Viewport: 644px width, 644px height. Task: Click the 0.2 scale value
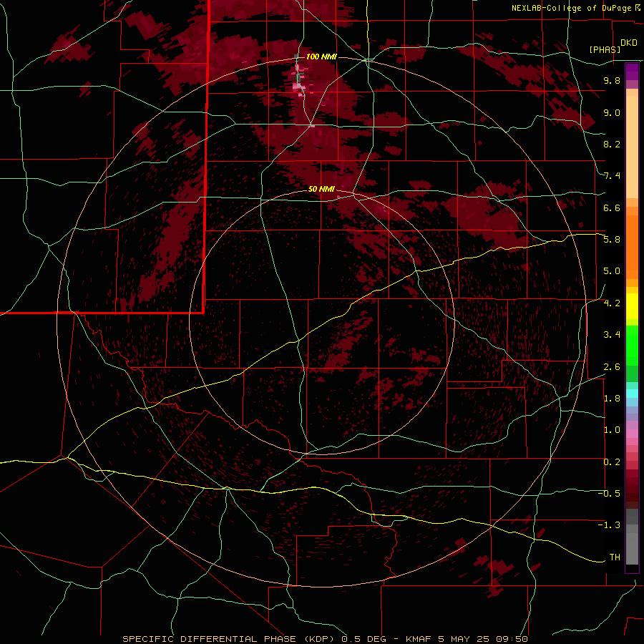click(x=612, y=462)
